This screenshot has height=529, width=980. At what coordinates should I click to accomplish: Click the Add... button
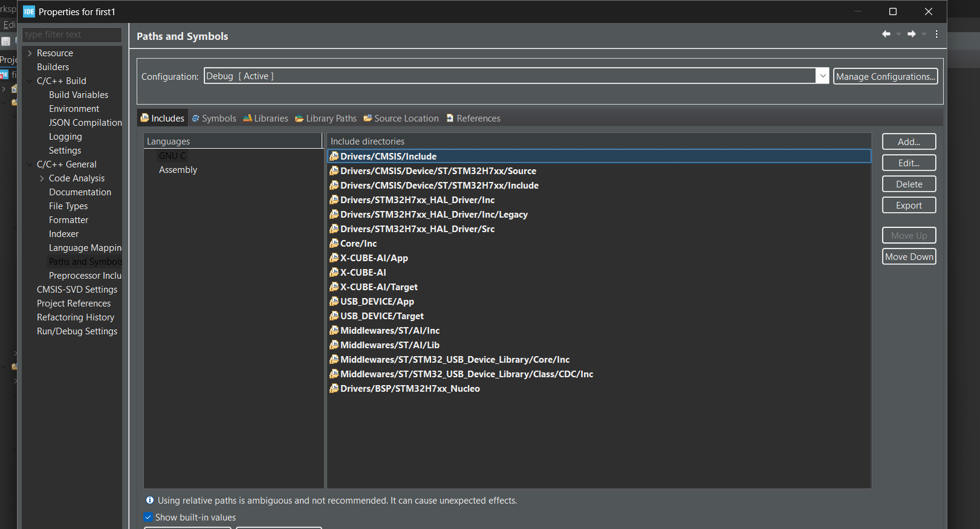909,141
